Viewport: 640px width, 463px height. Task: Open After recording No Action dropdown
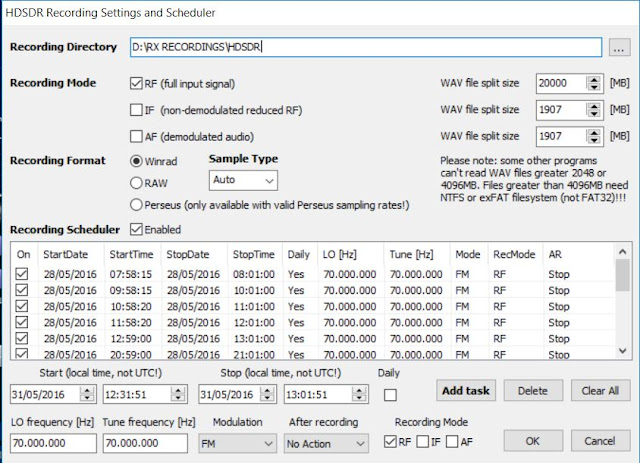pyautogui.click(x=326, y=443)
